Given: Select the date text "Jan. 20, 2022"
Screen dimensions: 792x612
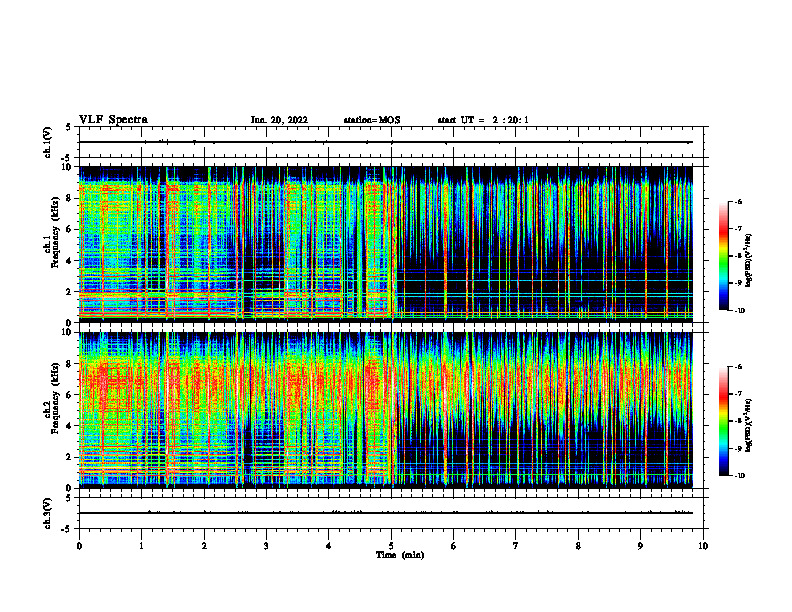Looking at the screenshot, I should (279, 120).
